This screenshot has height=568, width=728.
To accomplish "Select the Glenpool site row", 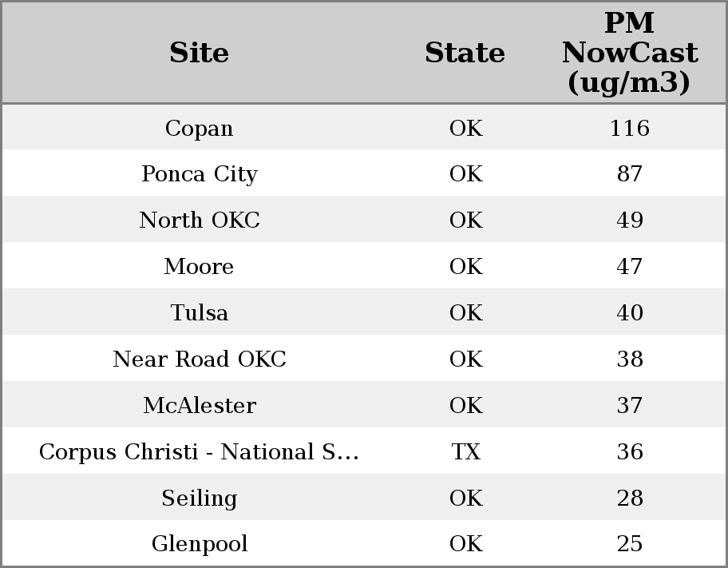I will [199, 544].
